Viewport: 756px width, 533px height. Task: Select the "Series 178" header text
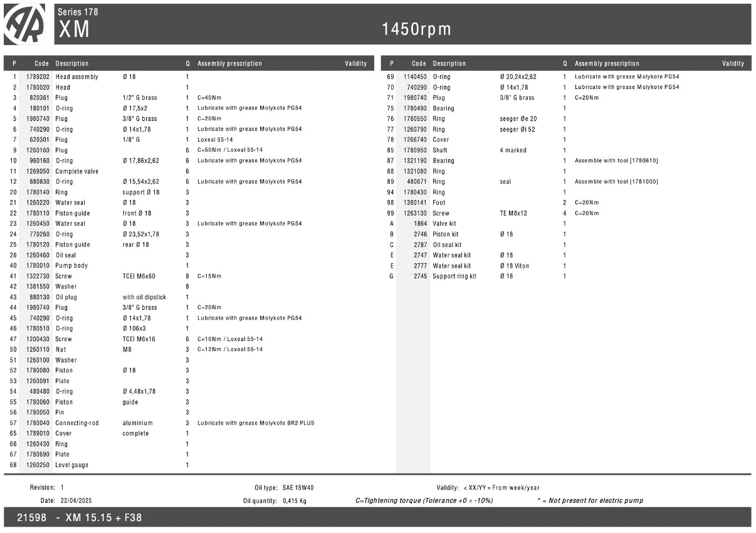click(78, 12)
